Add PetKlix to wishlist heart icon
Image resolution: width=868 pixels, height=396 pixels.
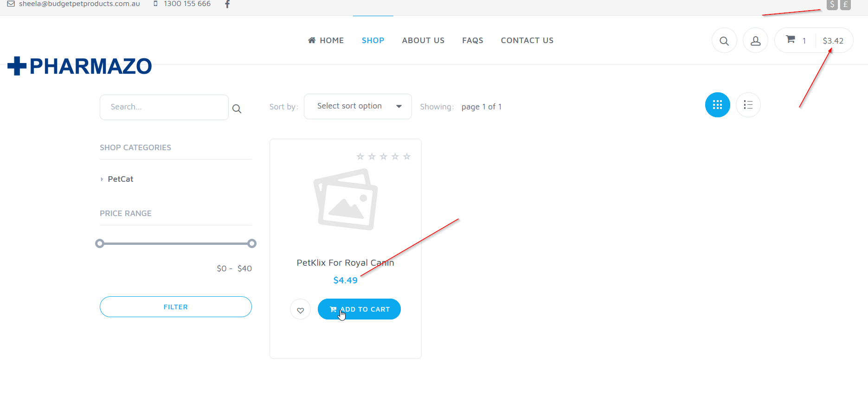(x=301, y=309)
